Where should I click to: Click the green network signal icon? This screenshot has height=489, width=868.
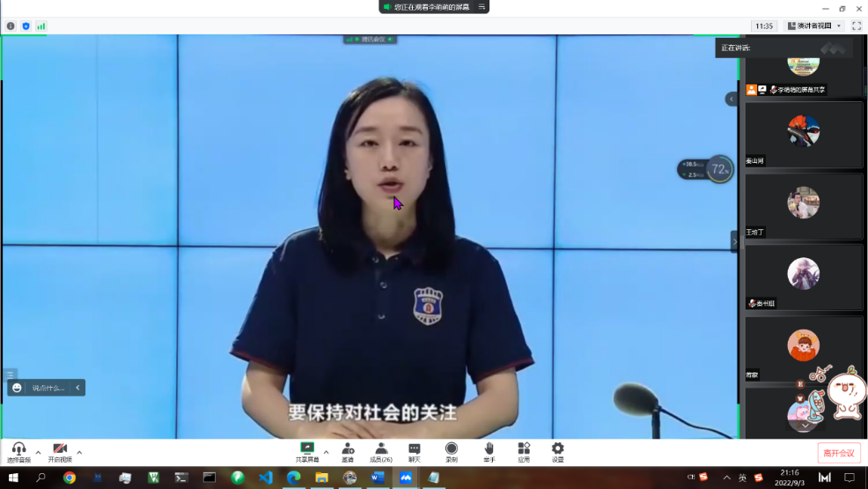point(40,26)
